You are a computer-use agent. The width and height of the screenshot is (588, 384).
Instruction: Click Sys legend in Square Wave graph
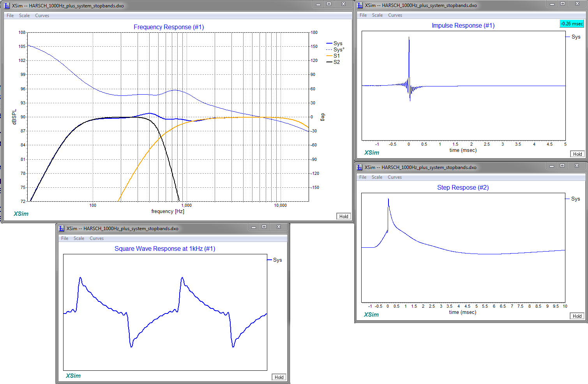point(275,260)
